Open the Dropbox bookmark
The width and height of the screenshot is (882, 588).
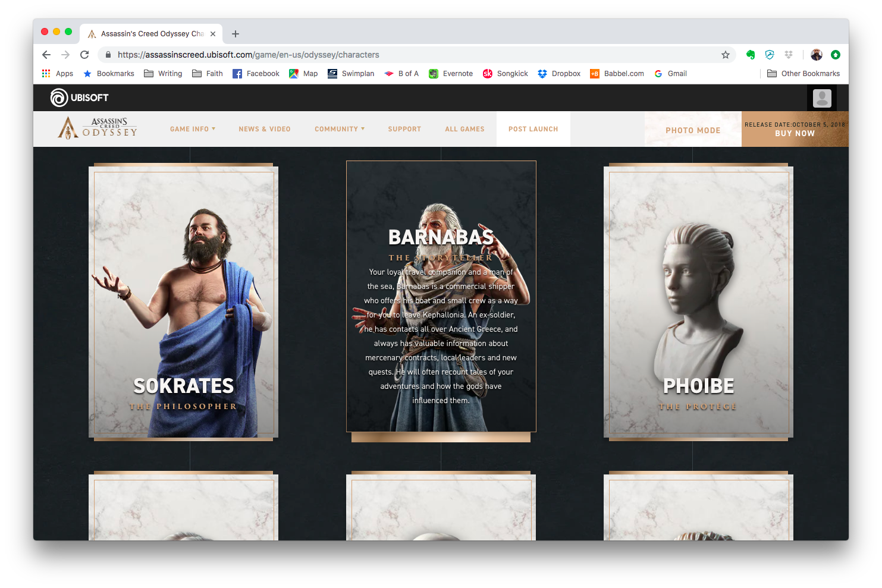point(559,74)
